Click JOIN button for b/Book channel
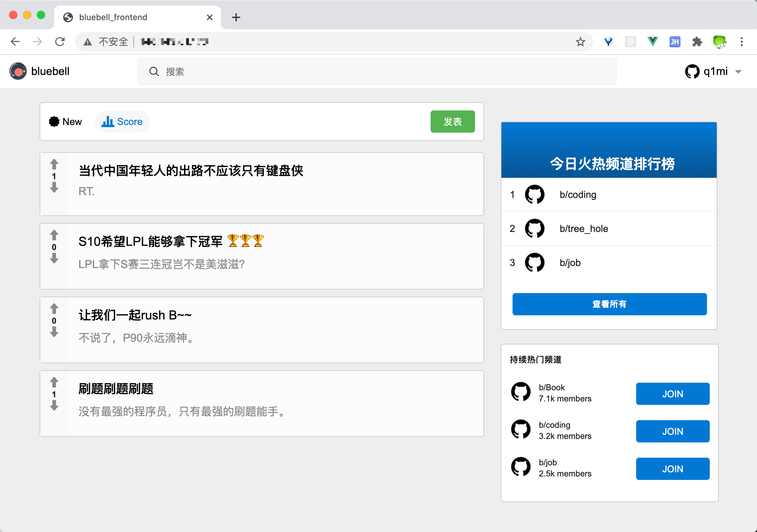This screenshot has width=757, height=532. (673, 394)
